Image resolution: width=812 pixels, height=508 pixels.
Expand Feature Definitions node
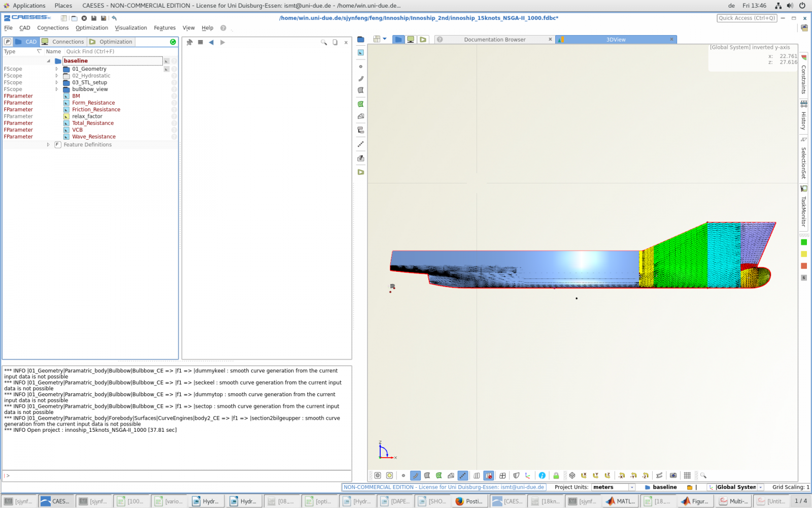48,145
